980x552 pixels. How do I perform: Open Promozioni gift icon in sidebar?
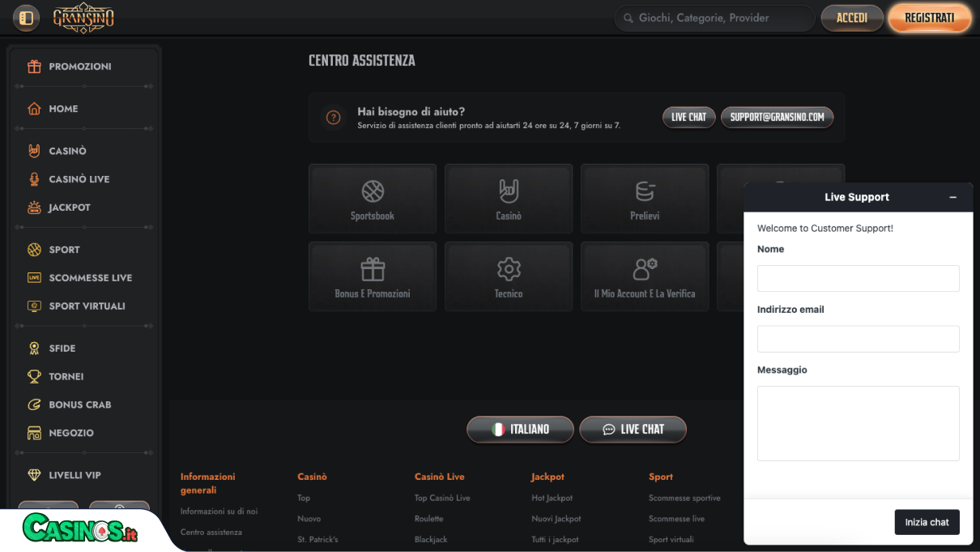34,66
